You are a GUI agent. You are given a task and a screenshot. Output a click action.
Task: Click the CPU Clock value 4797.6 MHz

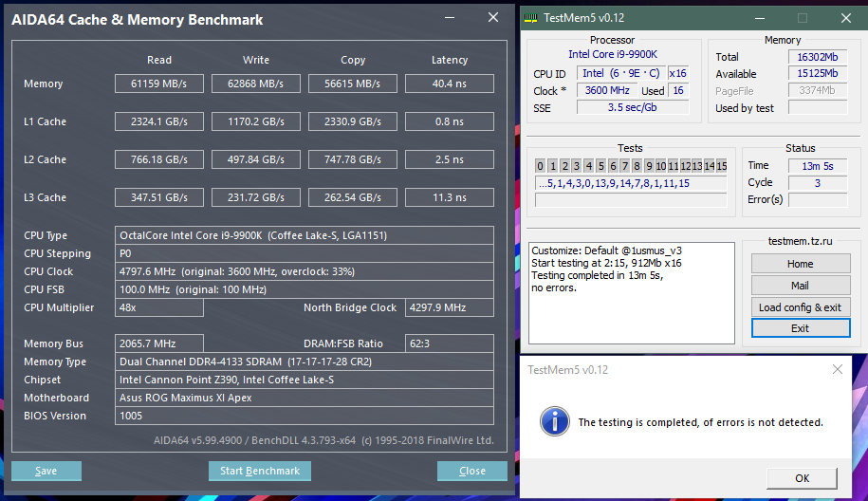pyautogui.click(x=304, y=271)
